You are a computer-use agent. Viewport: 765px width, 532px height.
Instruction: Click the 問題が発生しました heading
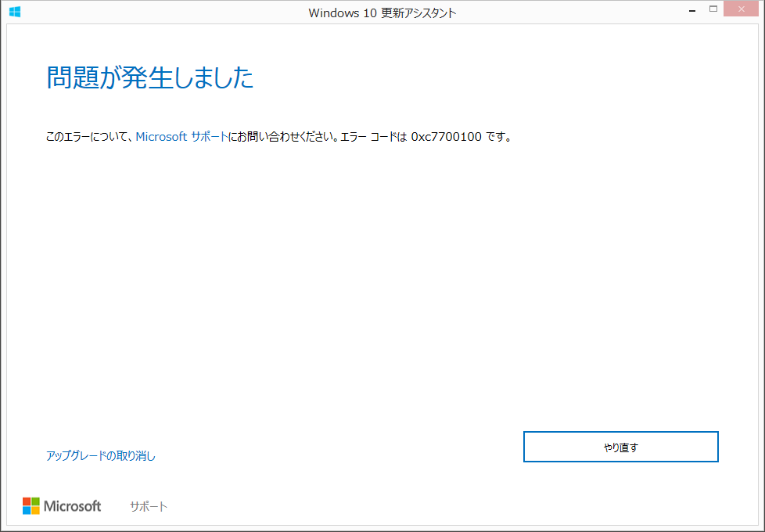149,77
